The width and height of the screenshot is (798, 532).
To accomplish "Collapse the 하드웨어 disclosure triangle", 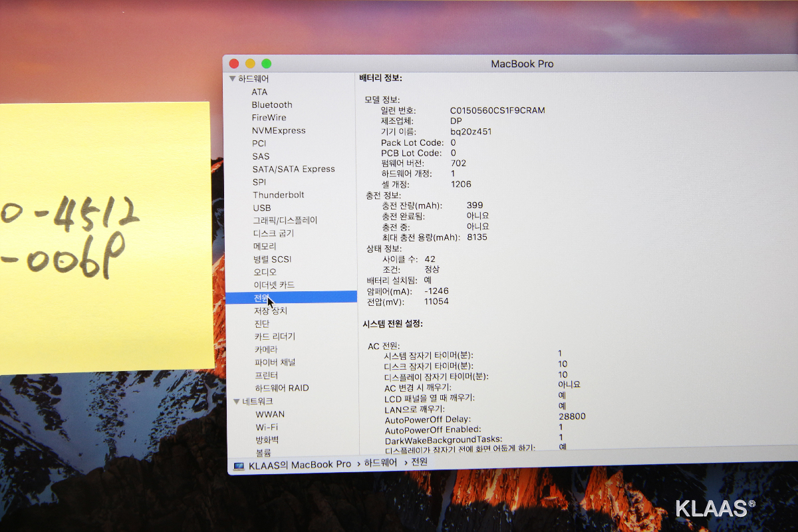I will click(x=232, y=78).
